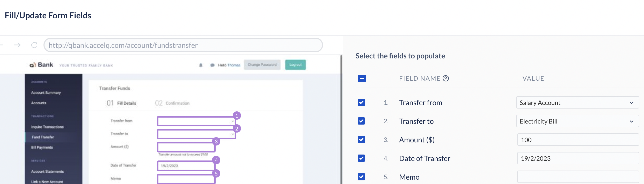Image resolution: width=644 pixels, height=184 pixels.
Task: Open Account Summary in the sidebar
Action: pos(46,93)
